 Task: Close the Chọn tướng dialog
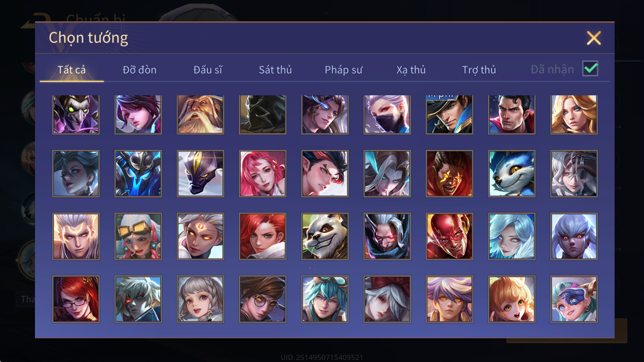click(594, 38)
